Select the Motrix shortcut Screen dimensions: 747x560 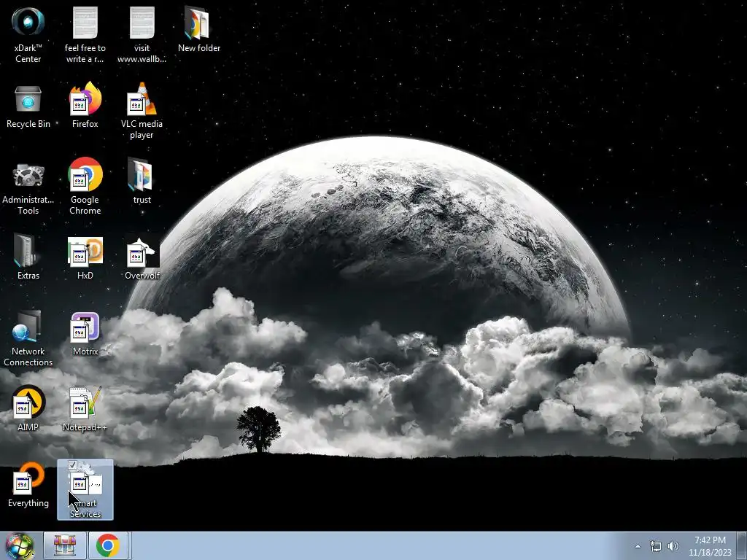click(85, 334)
